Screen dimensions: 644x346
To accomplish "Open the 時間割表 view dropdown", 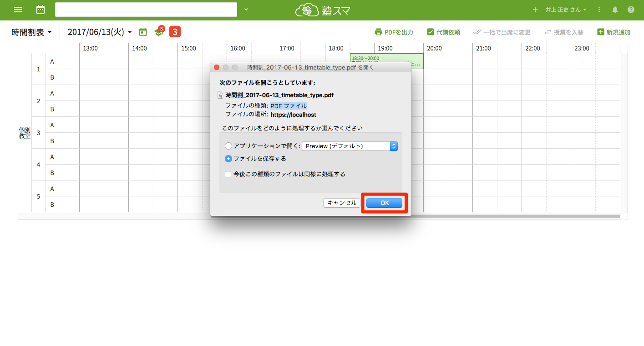I will (32, 32).
